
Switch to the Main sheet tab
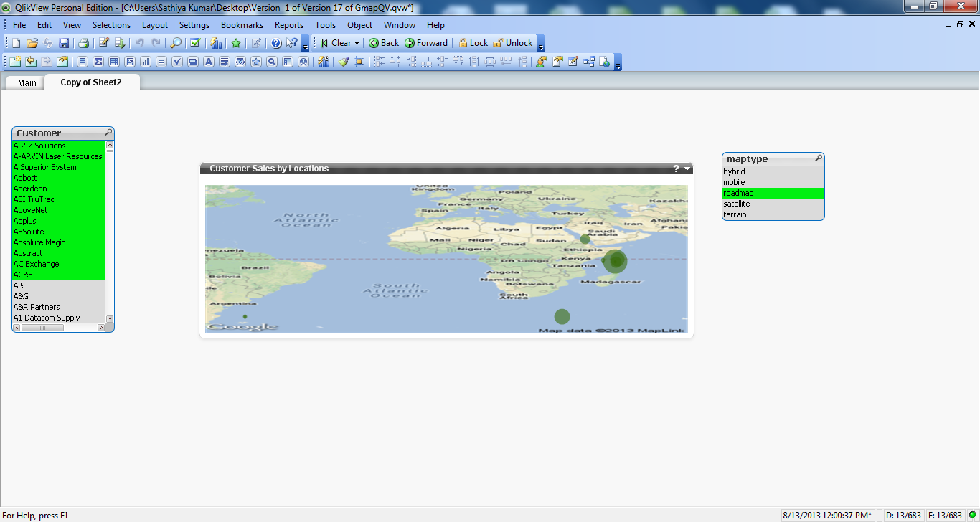click(27, 83)
